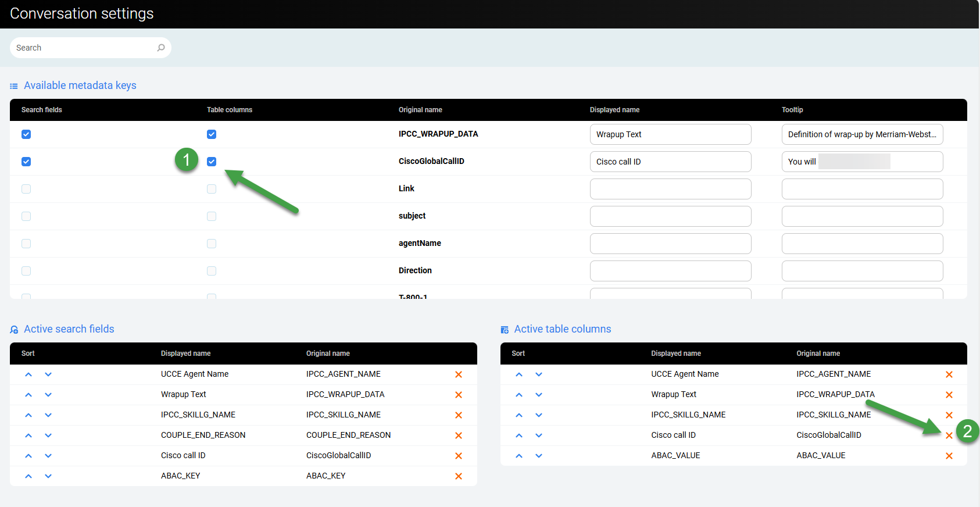Enable Table columns checkbox for agentName
Image resolution: width=980 pixels, height=507 pixels.
pyautogui.click(x=212, y=244)
